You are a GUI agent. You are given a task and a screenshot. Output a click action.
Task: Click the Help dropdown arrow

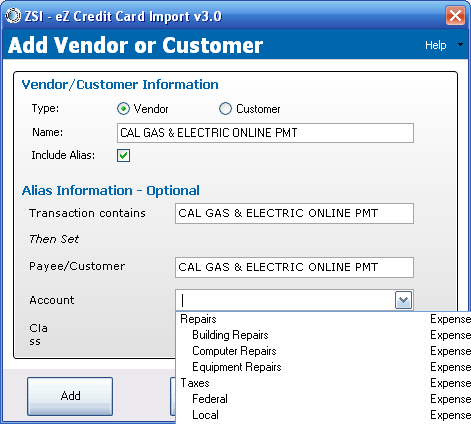coord(460,45)
